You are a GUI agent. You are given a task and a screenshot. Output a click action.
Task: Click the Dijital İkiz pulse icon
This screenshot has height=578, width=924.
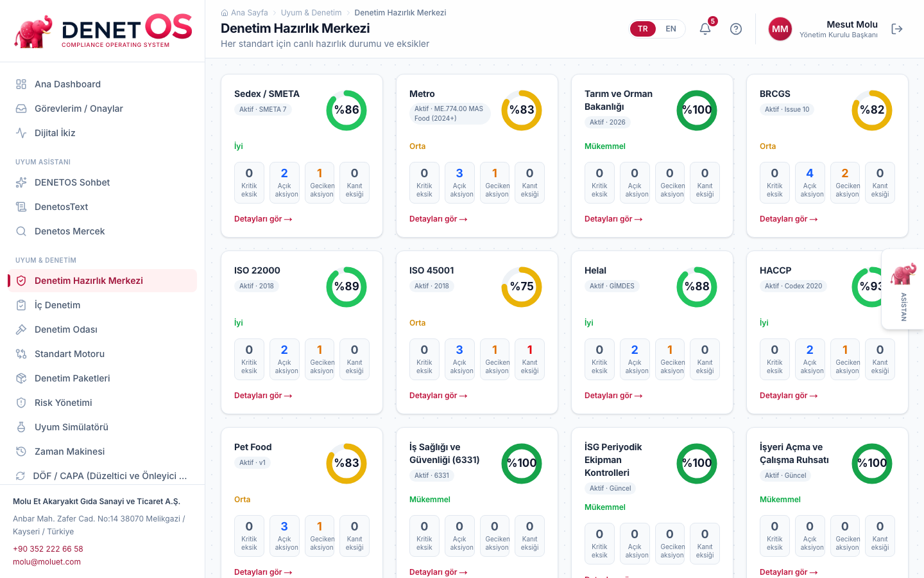(x=21, y=133)
